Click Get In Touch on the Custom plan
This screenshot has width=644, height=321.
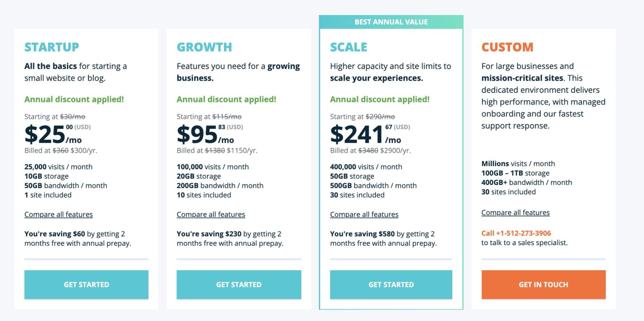click(543, 284)
